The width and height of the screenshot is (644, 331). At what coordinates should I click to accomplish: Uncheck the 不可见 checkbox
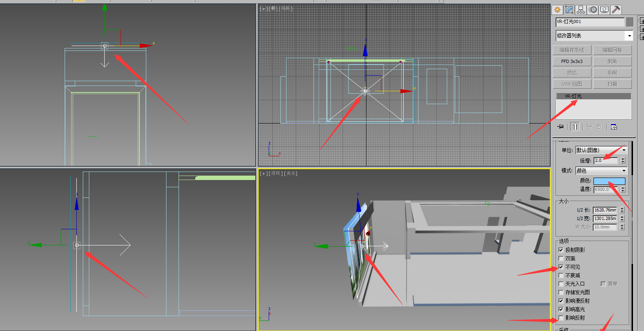[x=561, y=267]
